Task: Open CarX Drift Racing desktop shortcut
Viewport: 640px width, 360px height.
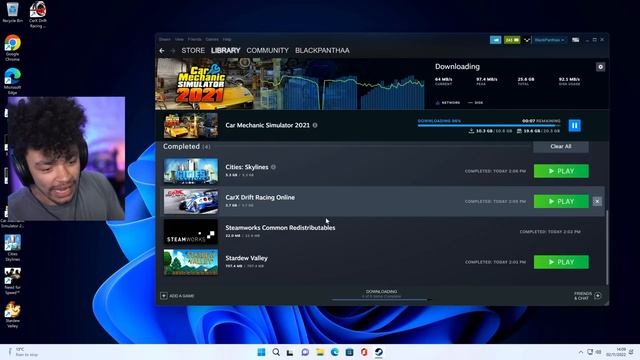Action: click(38, 15)
